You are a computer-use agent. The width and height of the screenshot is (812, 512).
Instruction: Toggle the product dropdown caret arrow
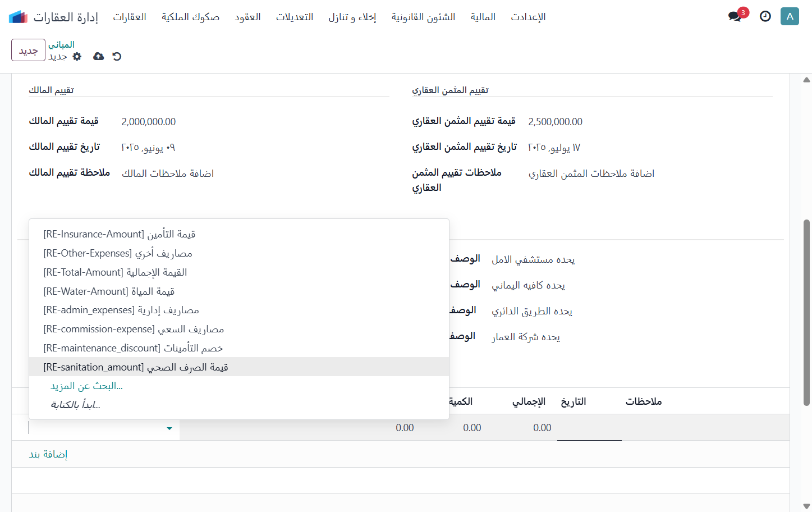click(x=169, y=428)
